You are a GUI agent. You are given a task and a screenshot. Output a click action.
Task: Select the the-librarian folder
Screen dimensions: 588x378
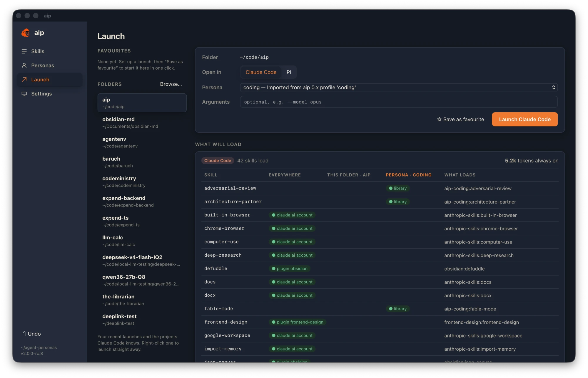(142, 300)
